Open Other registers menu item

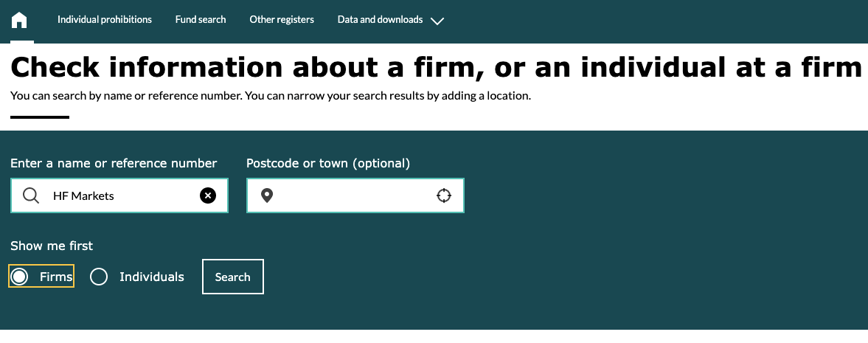282,19
